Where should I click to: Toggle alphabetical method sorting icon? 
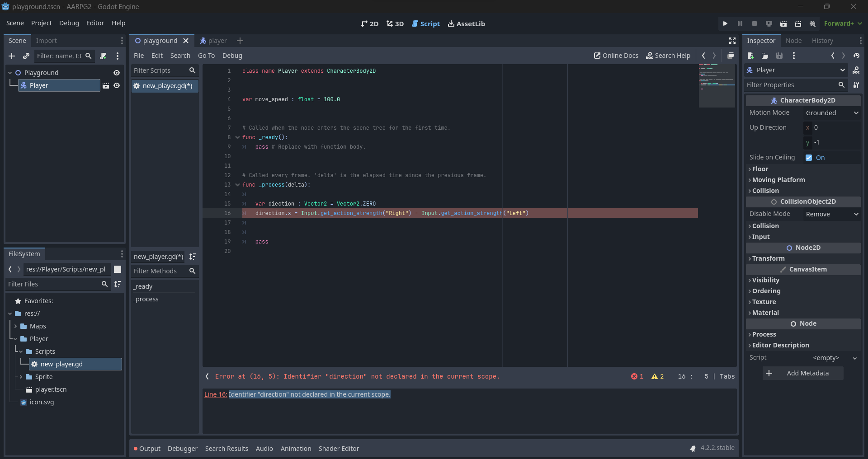click(x=193, y=257)
